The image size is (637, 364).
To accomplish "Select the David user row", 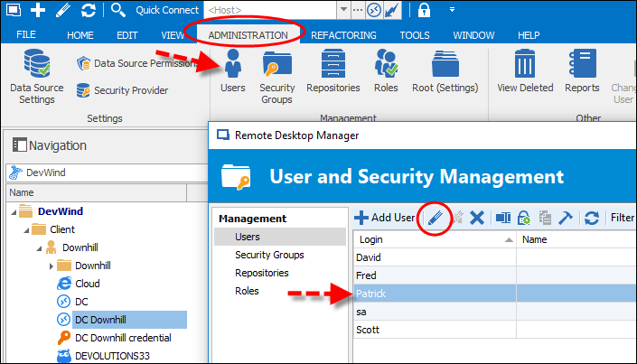I will (495, 257).
